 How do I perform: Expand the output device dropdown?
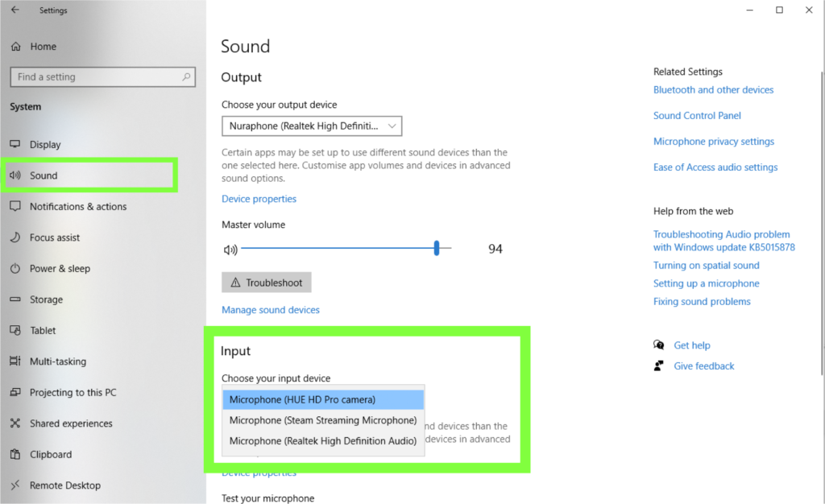point(312,126)
